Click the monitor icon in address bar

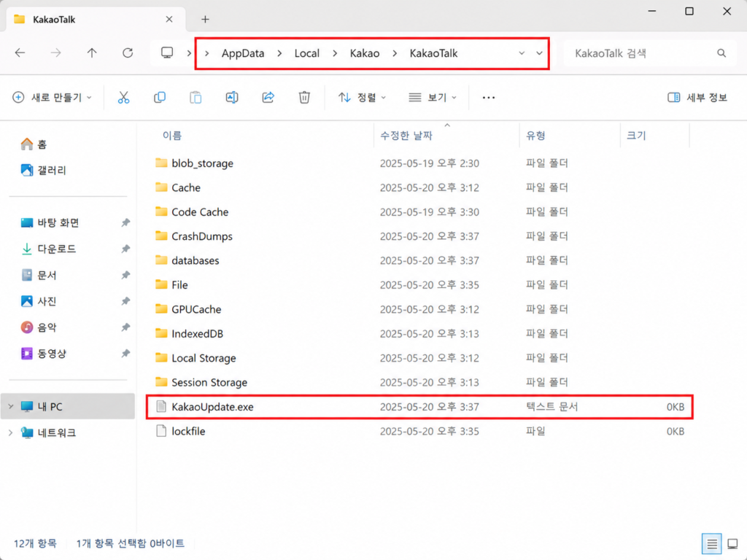[167, 52]
